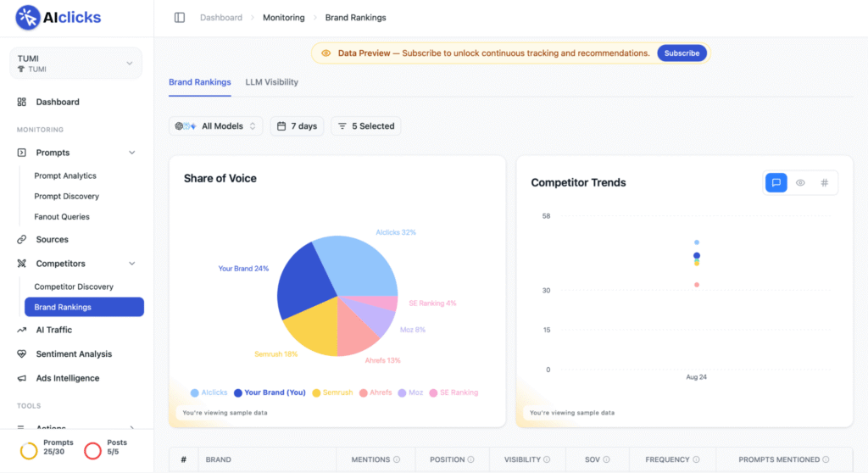Toggle Moz series in the legend
Screen dimensions: 868x473
click(410, 392)
